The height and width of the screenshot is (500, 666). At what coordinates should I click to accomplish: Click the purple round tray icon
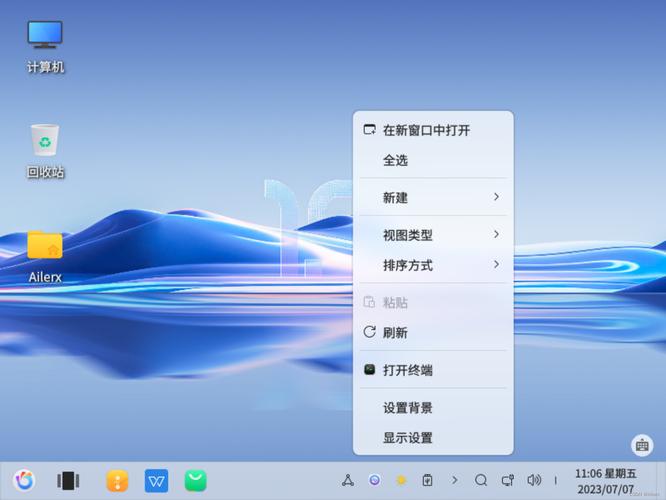(375, 480)
